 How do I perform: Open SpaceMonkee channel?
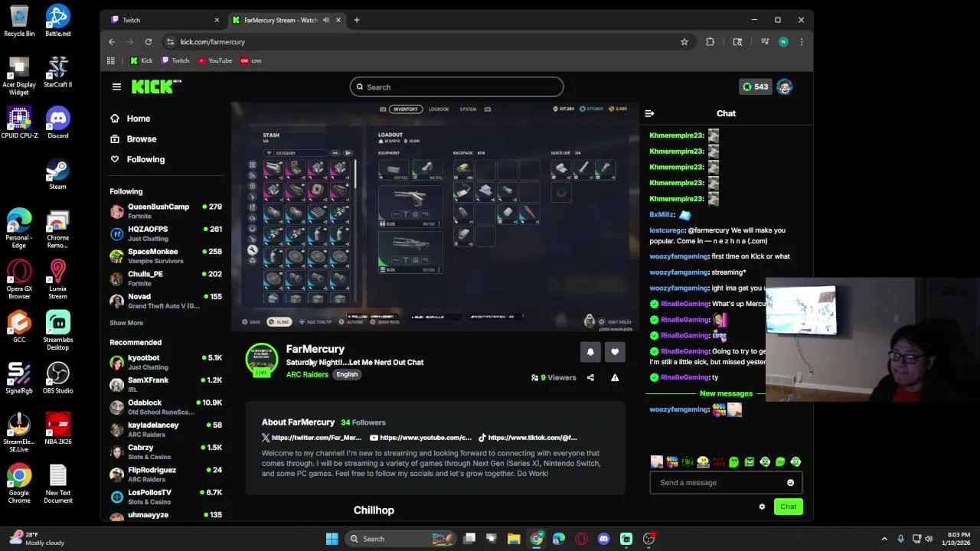pos(165,256)
